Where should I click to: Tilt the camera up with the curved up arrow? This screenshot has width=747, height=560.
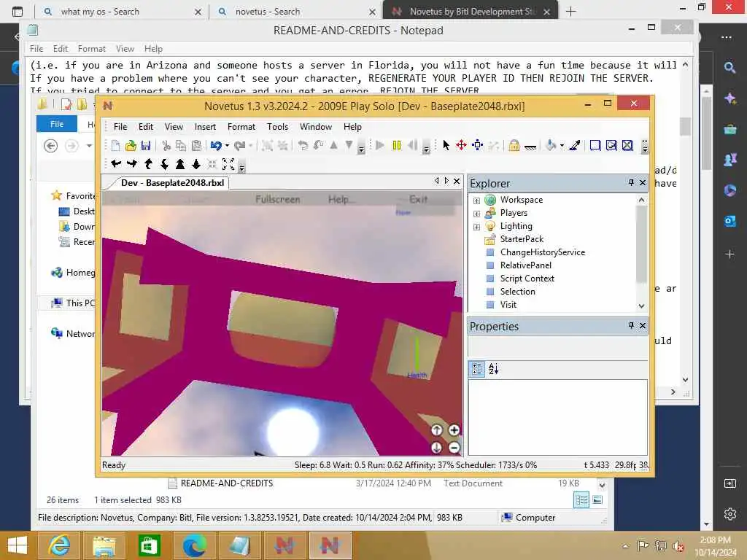(x=148, y=164)
